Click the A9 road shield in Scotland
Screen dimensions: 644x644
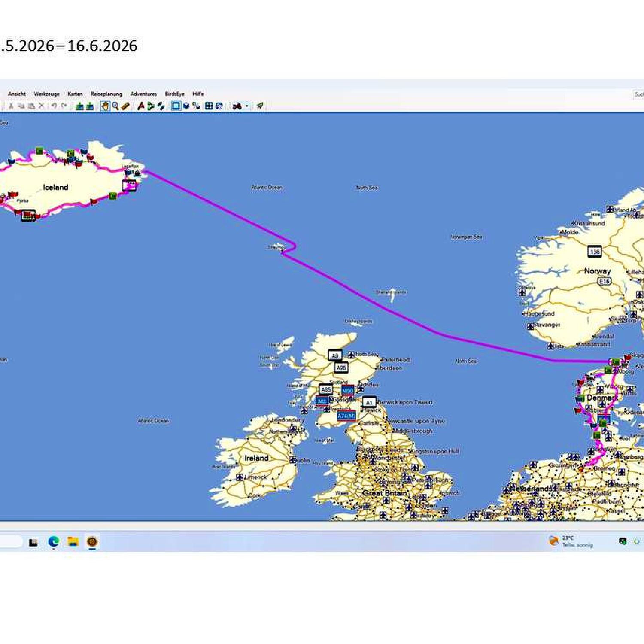click(x=335, y=355)
